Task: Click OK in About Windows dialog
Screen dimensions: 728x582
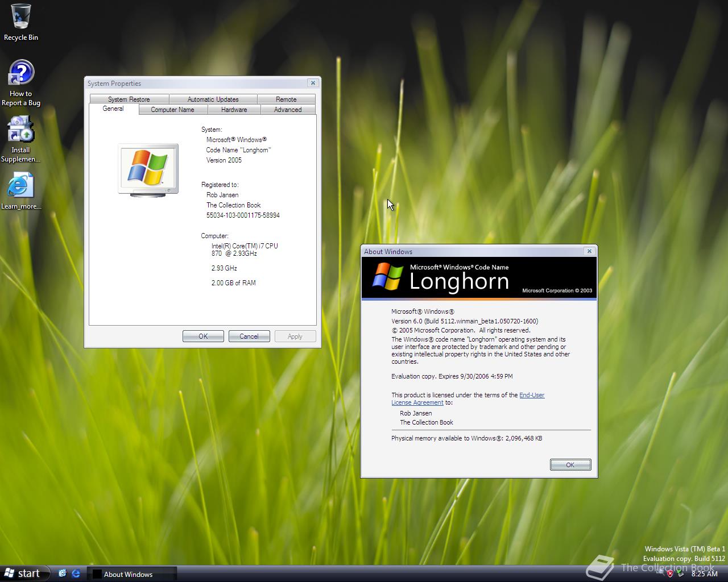Action: coord(570,465)
